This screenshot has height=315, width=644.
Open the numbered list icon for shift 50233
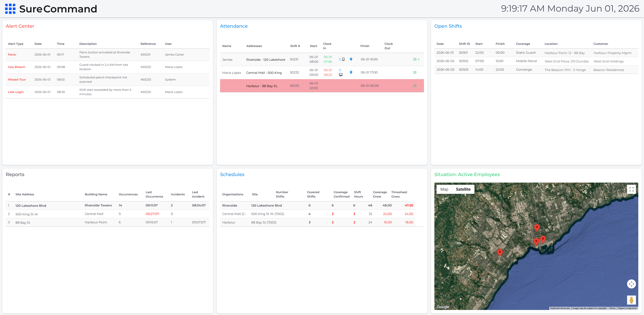pyautogui.click(x=415, y=86)
